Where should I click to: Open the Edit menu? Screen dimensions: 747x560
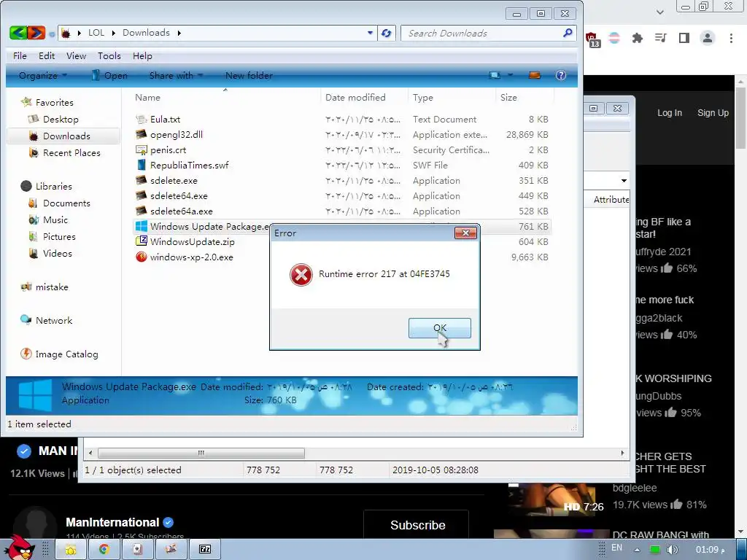(x=47, y=56)
